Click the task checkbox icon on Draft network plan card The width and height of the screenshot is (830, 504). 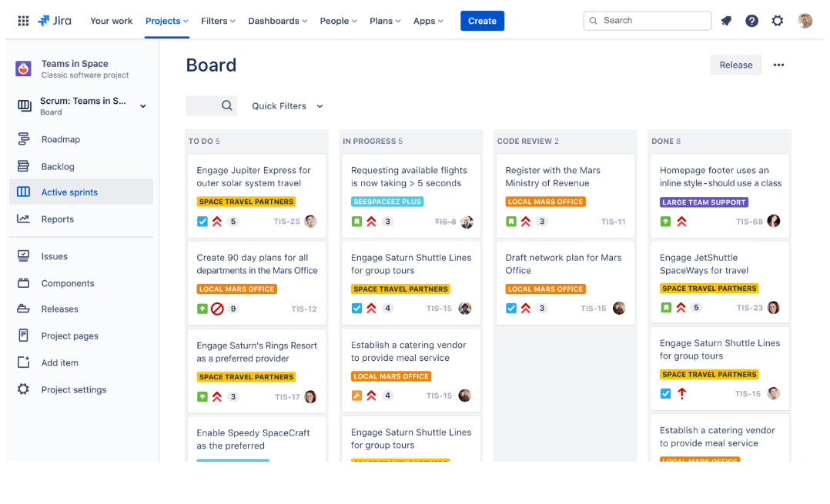(510, 309)
